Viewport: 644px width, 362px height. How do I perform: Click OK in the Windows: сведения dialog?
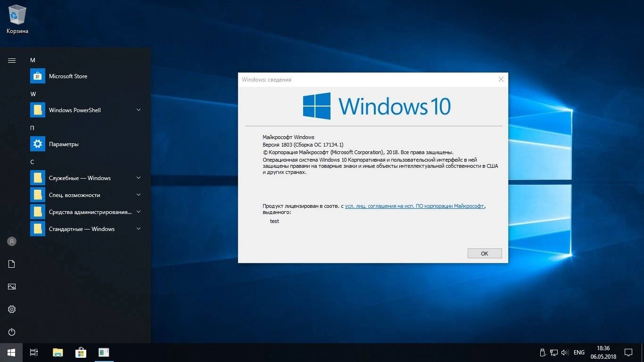click(485, 253)
